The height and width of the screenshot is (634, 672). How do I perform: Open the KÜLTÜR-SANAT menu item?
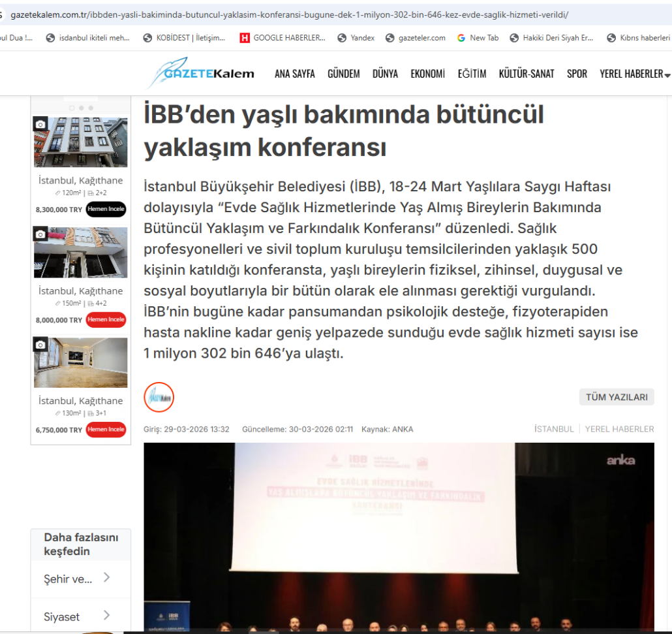pos(526,74)
